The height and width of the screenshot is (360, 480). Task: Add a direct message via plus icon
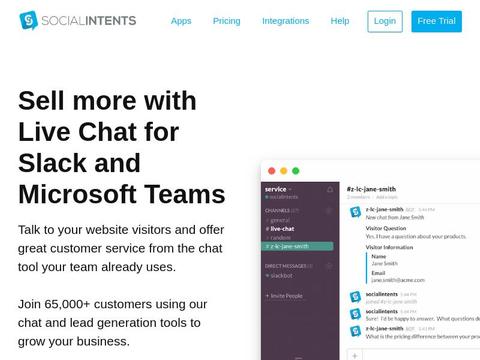click(x=329, y=266)
